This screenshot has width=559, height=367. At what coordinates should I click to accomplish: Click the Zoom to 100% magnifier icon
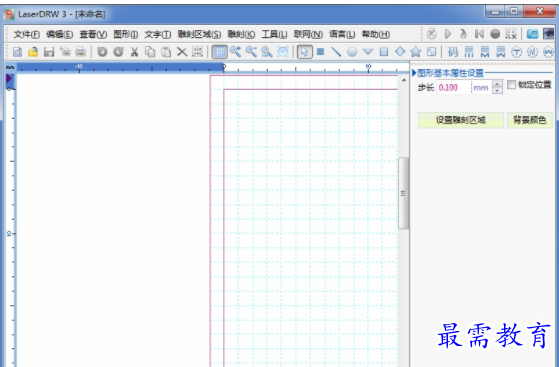(267, 52)
